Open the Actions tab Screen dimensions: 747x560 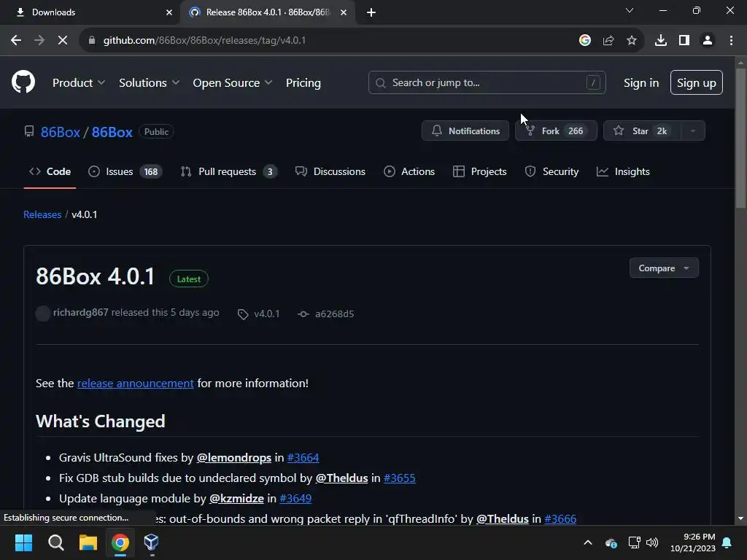point(409,171)
